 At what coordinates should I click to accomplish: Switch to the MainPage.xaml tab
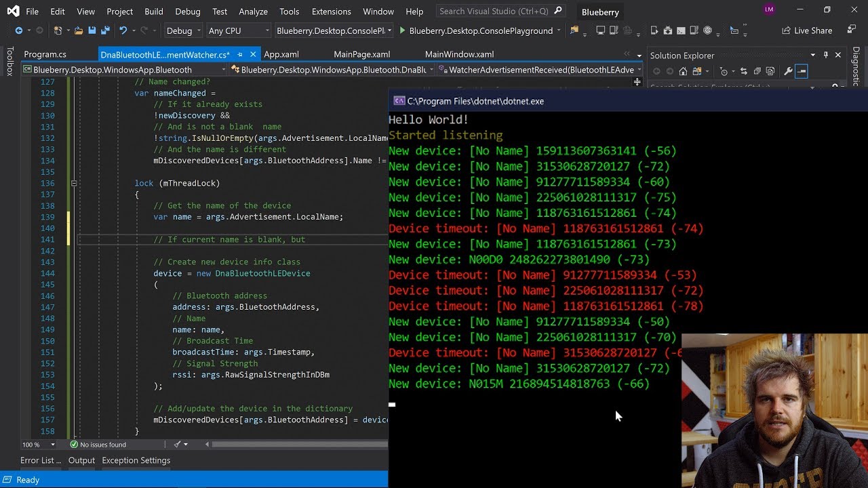pos(362,54)
